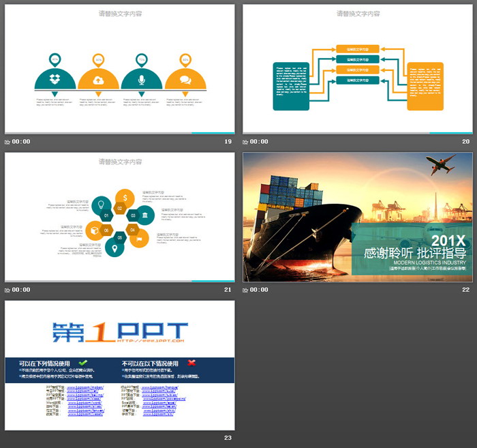The width and height of the screenshot is (477, 448).
Task: Click the left teal text box on slide 20
Action: coord(291,86)
